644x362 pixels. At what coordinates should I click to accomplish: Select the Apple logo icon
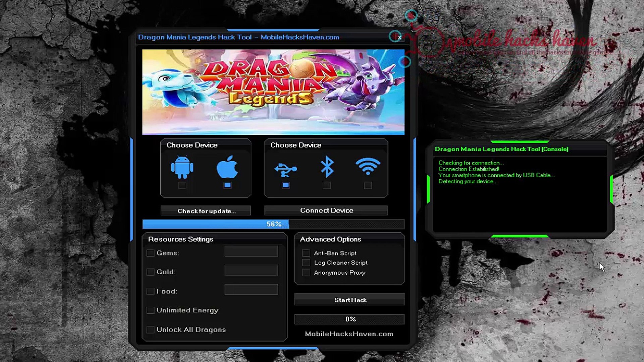click(x=227, y=167)
